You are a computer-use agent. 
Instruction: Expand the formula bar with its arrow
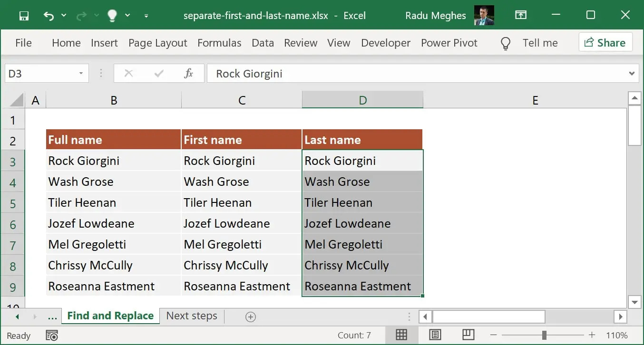pos(632,73)
